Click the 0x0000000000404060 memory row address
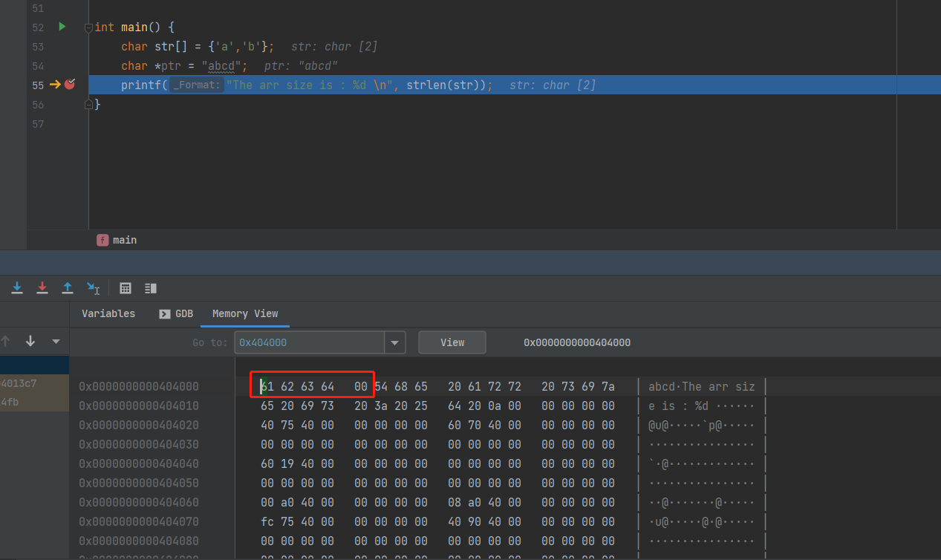The width and height of the screenshot is (941, 560). click(139, 502)
